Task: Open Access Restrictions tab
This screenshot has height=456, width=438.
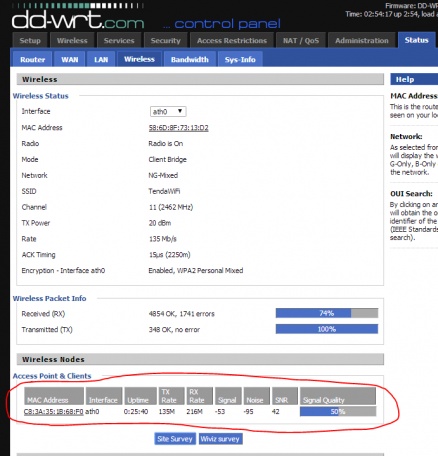Action: pyautogui.click(x=232, y=40)
